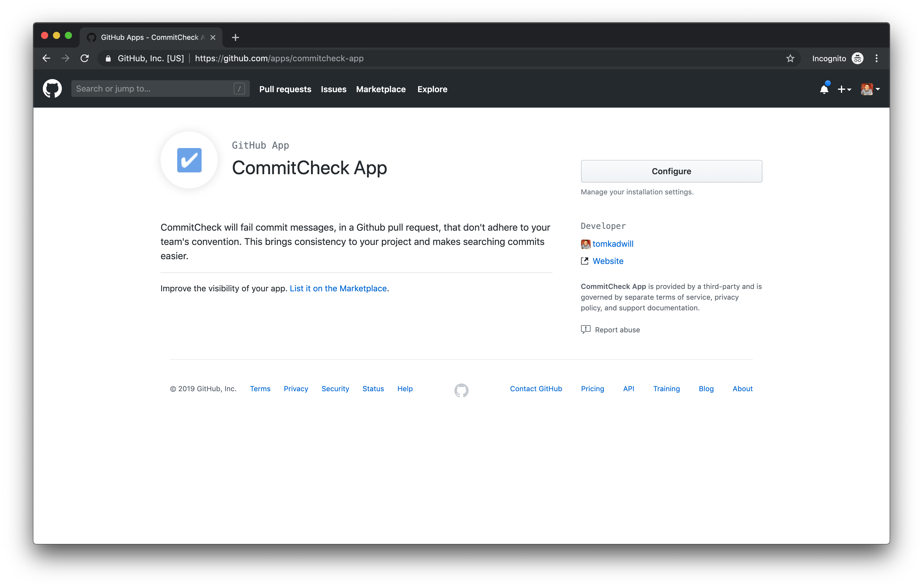The height and width of the screenshot is (588, 923).
Task: Click the footer GitHub mark icon
Action: click(x=461, y=390)
